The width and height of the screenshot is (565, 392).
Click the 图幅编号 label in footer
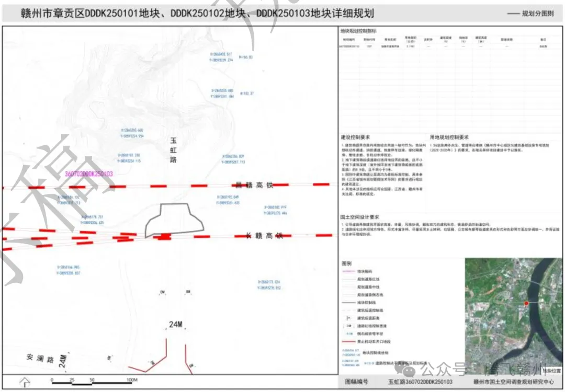[356, 382]
